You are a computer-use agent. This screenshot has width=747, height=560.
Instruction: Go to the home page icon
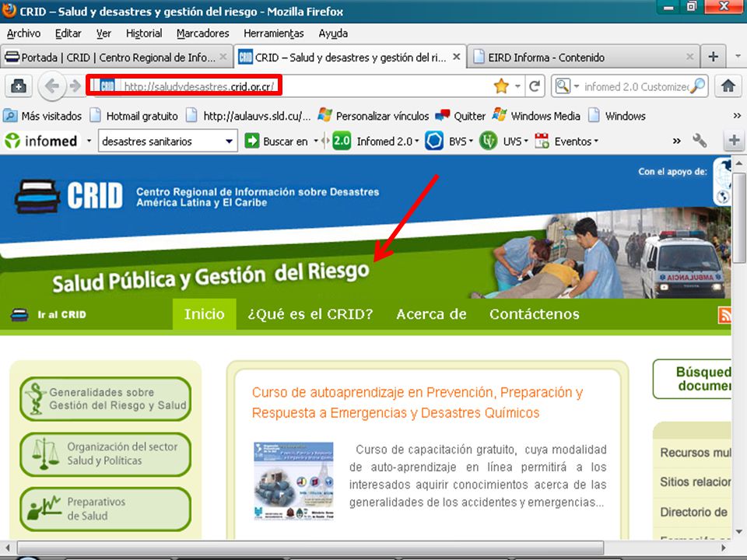(x=728, y=86)
